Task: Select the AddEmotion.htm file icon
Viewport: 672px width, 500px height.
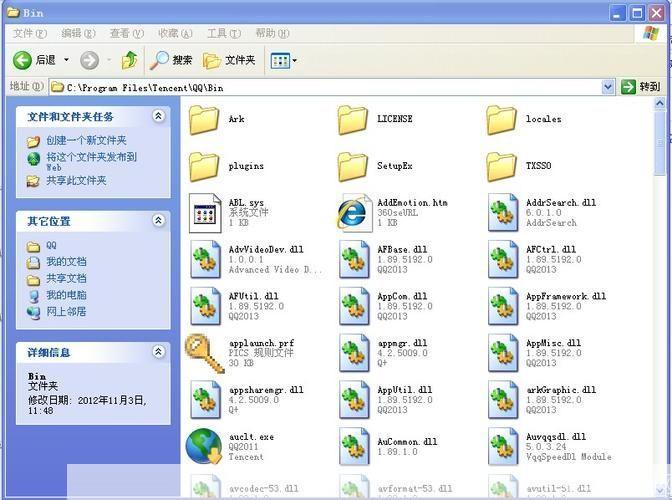Action: tap(354, 213)
